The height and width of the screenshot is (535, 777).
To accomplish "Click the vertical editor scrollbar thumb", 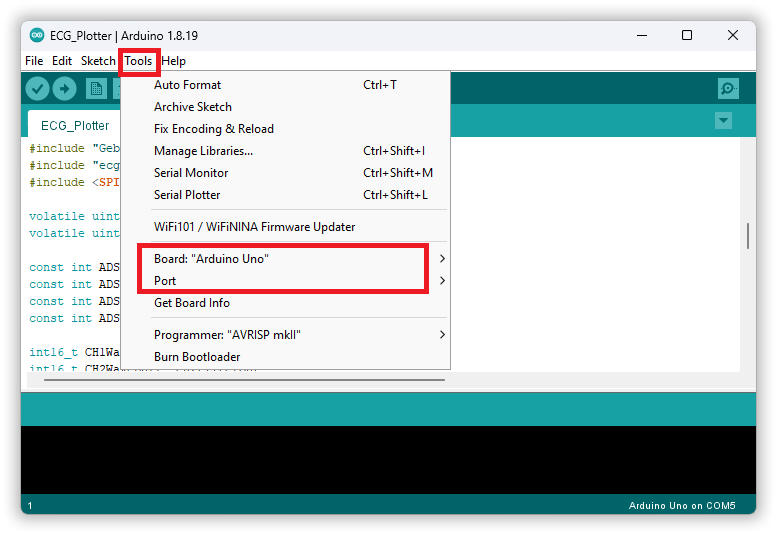I will [x=747, y=236].
